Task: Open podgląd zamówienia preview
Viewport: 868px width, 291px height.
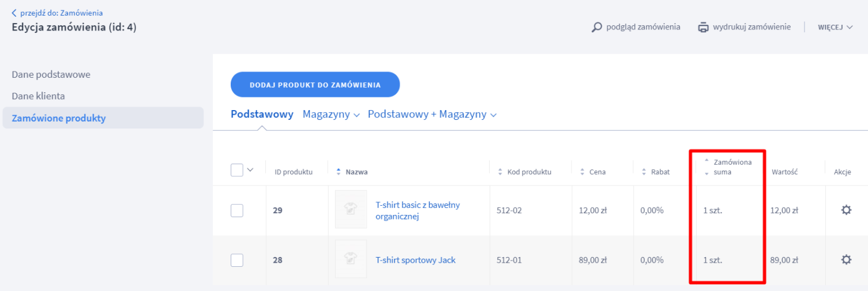Action: (643, 27)
